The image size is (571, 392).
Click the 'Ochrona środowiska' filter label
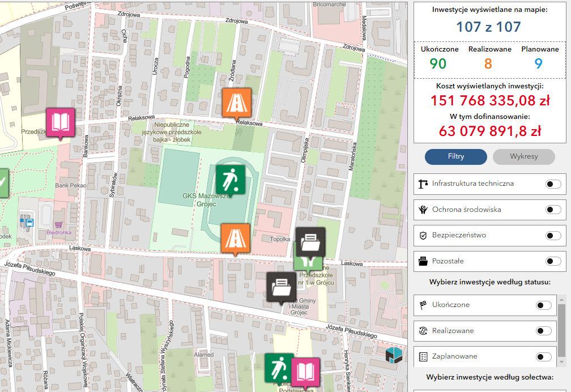467,210
